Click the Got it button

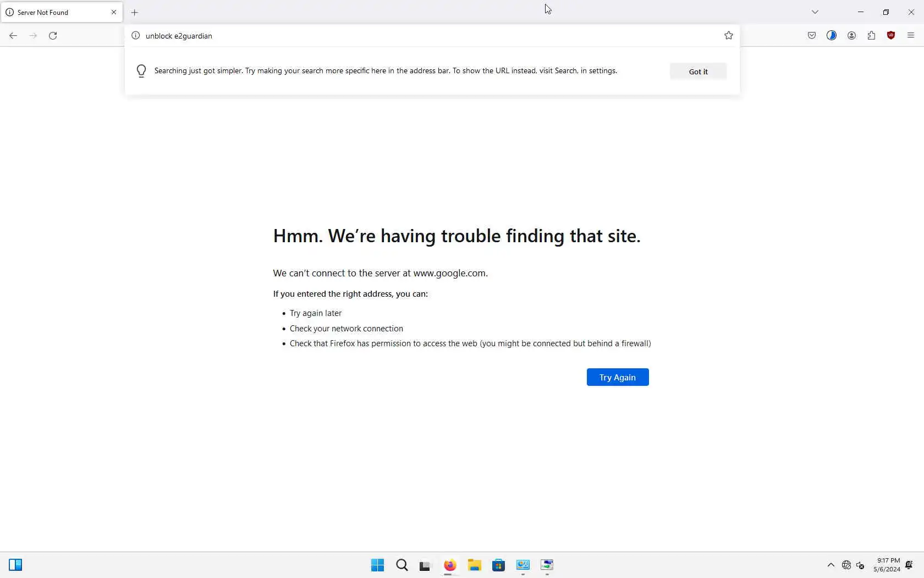point(698,72)
